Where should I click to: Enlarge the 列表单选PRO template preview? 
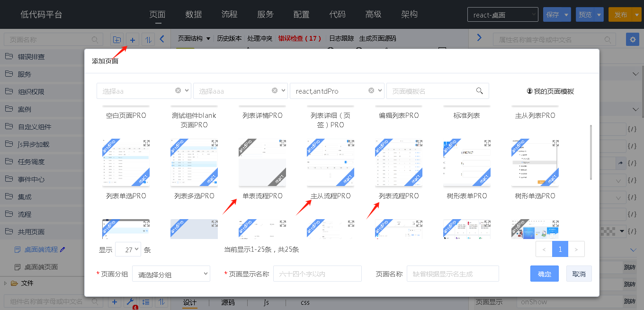(x=146, y=143)
